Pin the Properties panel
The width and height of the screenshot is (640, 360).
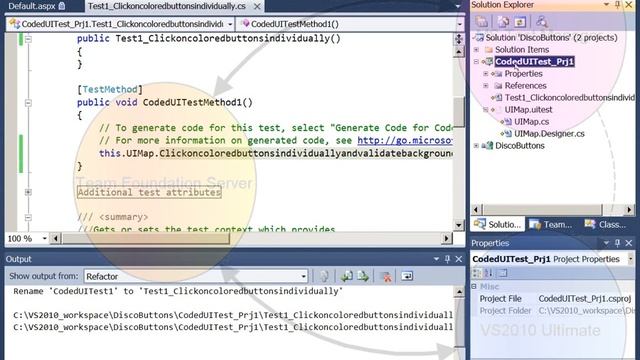[x=618, y=243]
